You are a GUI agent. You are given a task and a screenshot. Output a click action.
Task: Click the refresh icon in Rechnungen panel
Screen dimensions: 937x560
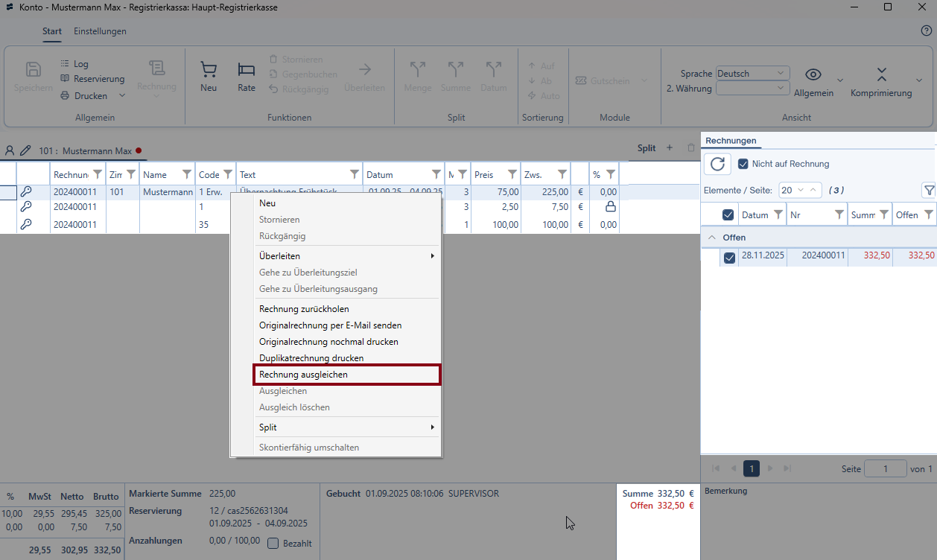[717, 165]
